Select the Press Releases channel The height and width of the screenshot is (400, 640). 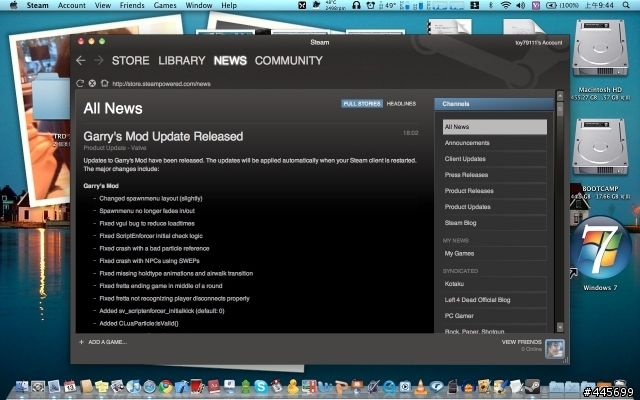(495, 175)
